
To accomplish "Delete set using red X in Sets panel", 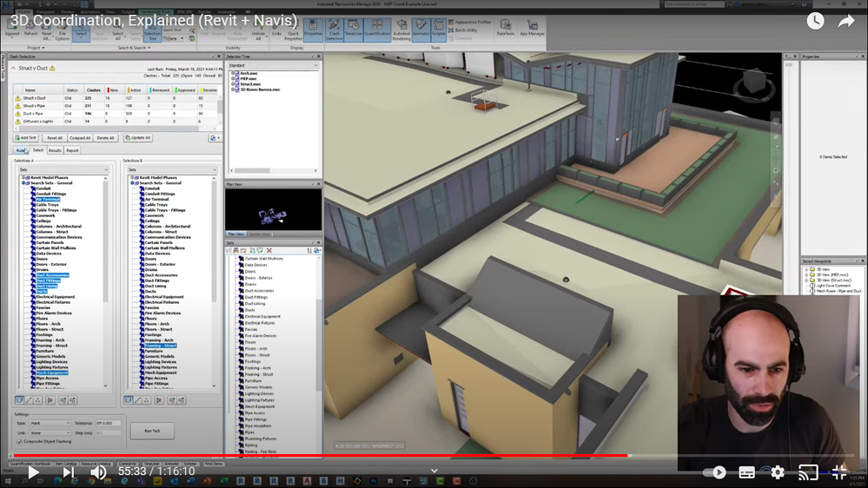I will [x=269, y=251].
